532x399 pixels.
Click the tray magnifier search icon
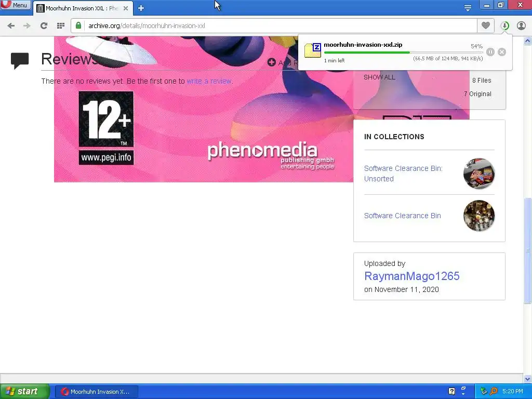click(x=494, y=391)
